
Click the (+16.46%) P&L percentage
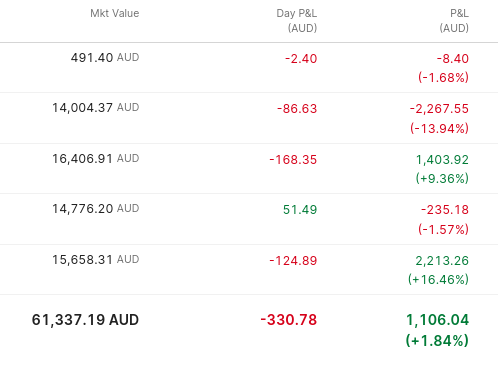(x=438, y=279)
